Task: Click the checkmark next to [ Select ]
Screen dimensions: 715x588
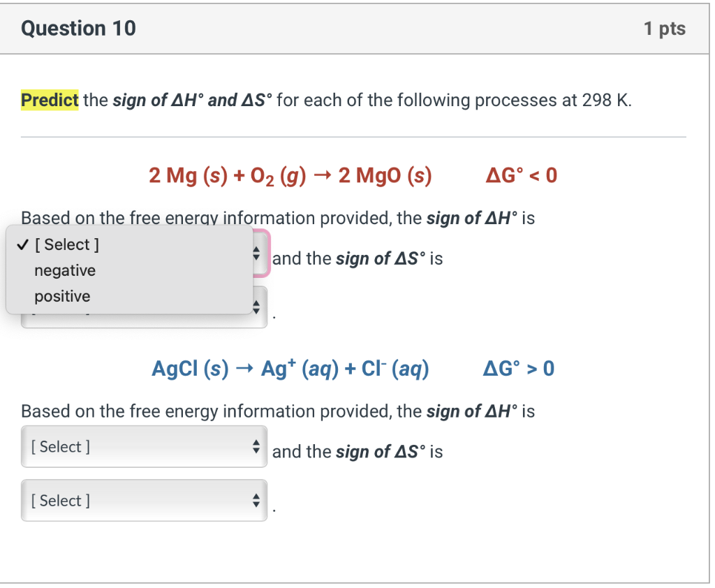Action: point(22,244)
